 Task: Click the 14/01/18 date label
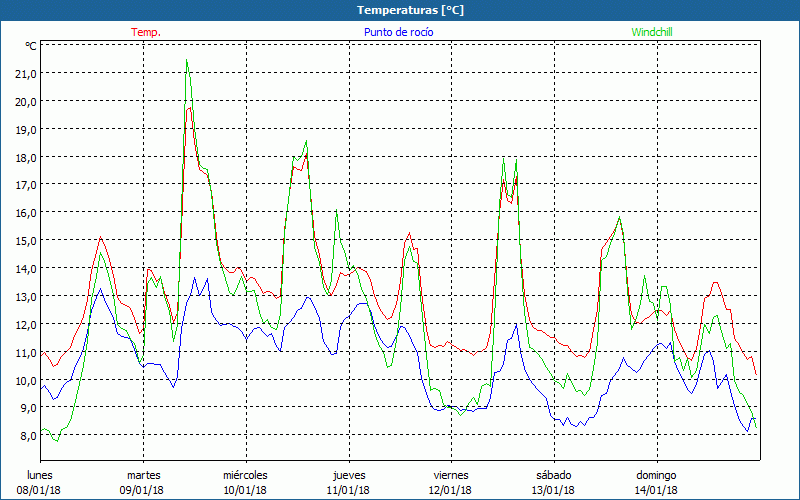coord(656,490)
